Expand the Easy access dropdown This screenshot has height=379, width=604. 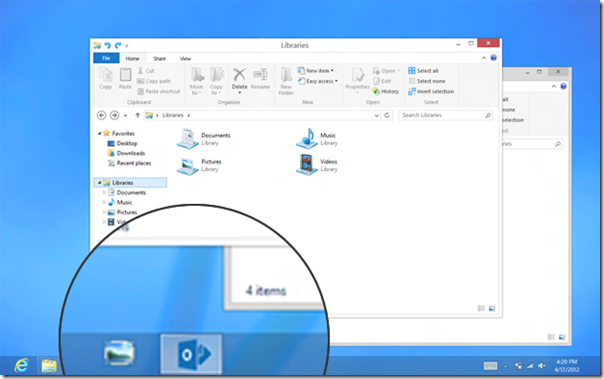click(x=318, y=81)
